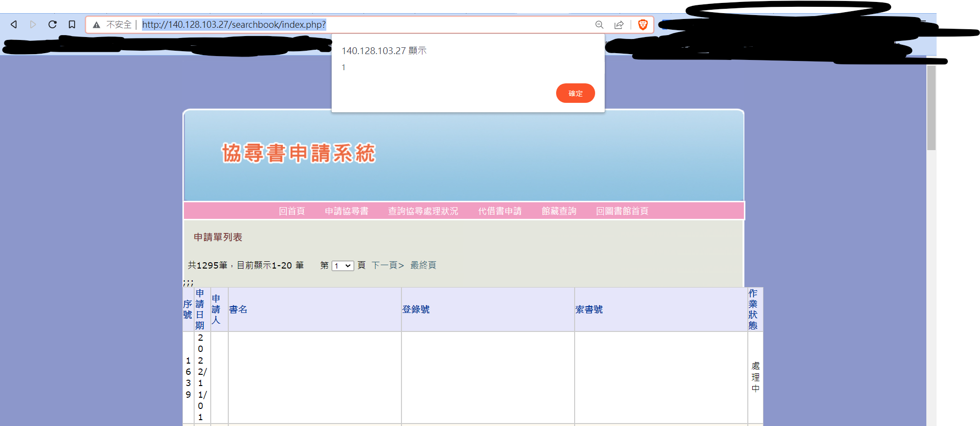Confirm the alert with 確定 button
980x426 pixels.
(x=575, y=93)
